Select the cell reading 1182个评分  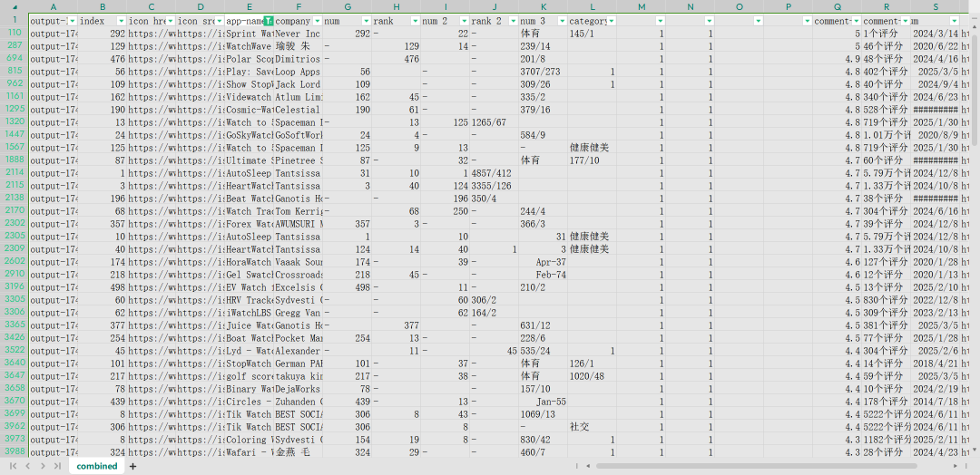click(887, 440)
